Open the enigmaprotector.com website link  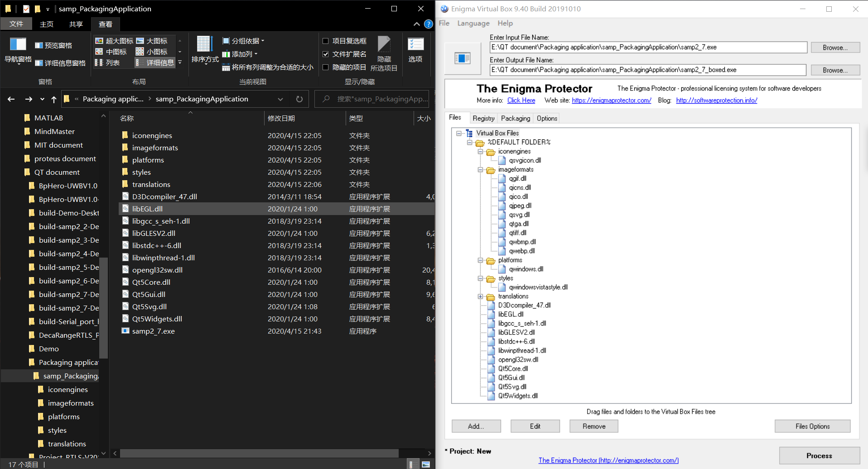611,100
